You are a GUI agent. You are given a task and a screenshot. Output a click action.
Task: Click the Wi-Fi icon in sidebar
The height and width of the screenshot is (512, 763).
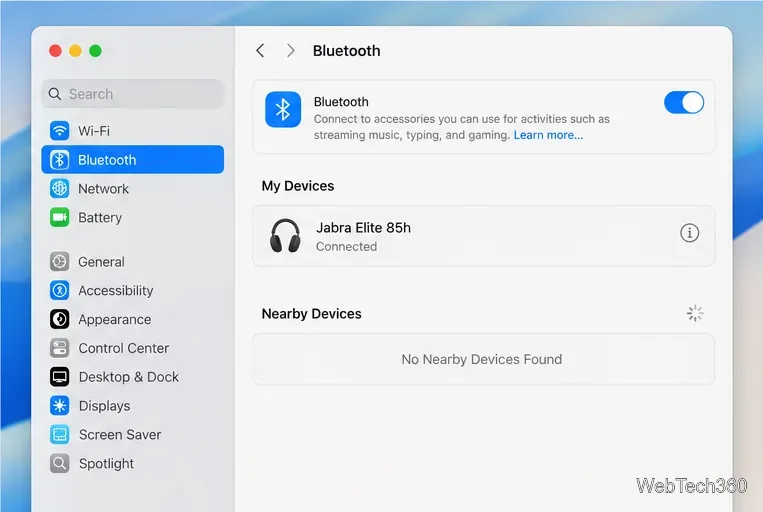59,131
